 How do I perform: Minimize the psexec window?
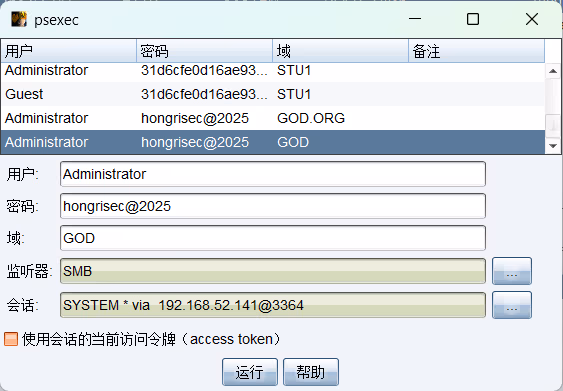pyautogui.click(x=415, y=19)
